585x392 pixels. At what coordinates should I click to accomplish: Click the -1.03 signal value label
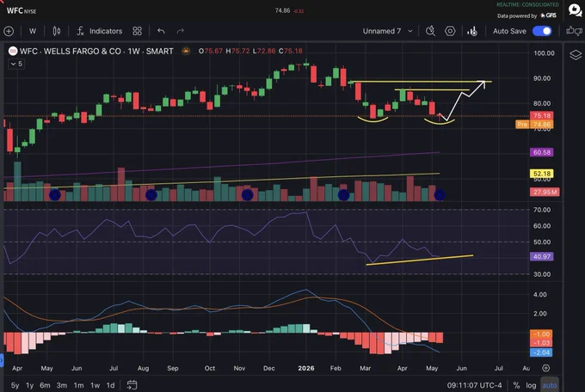[x=541, y=343]
